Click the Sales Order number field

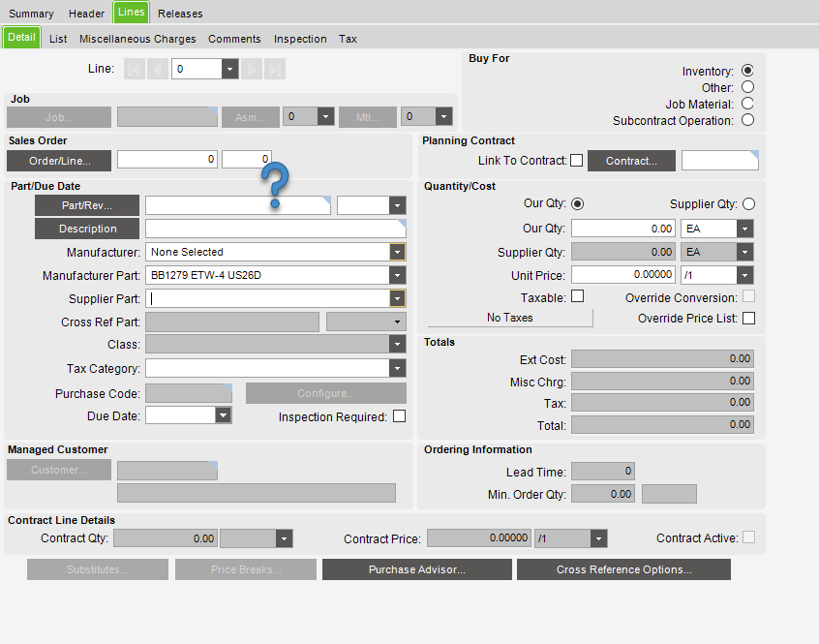tap(167, 159)
